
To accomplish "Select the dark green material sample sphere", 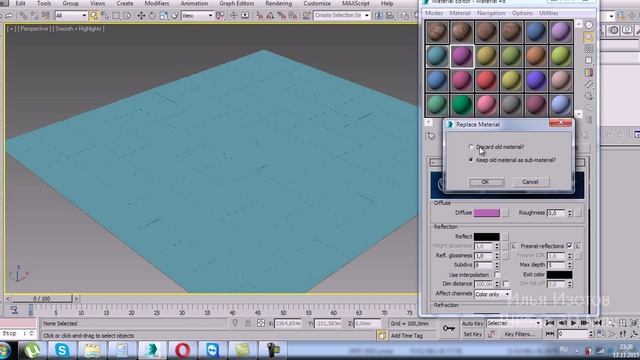I will [462, 104].
